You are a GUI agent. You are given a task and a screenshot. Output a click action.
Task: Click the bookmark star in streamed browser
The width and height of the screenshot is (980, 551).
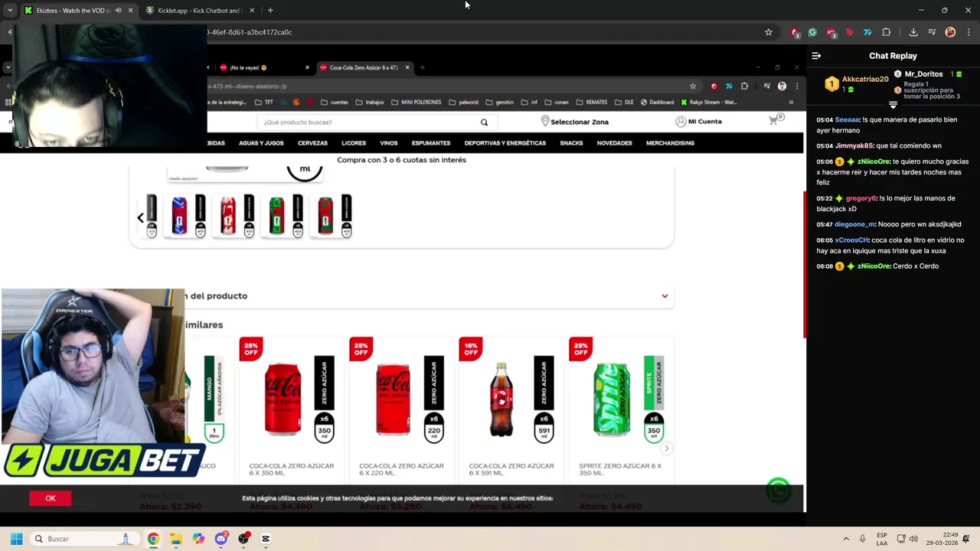coord(693,86)
